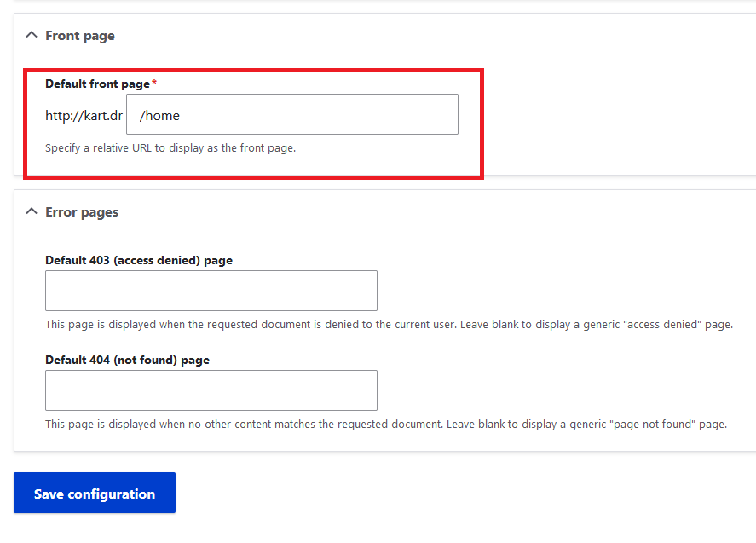Click the 403 access denied description text
The image size is (756, 543).
pyautogui.click(x=389, y=325)
